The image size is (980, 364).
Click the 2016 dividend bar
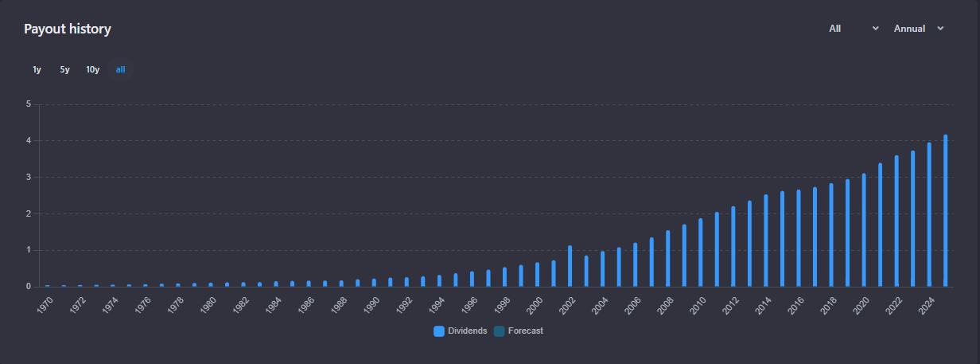click(x=799, y=238)
